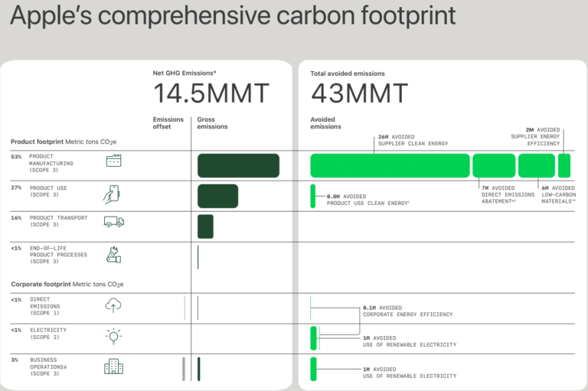588x391 pixels.
Task: Click the 'PRODUCT MANUFACTURING (SCOPE 3)' label
Action: pos(51,163)
